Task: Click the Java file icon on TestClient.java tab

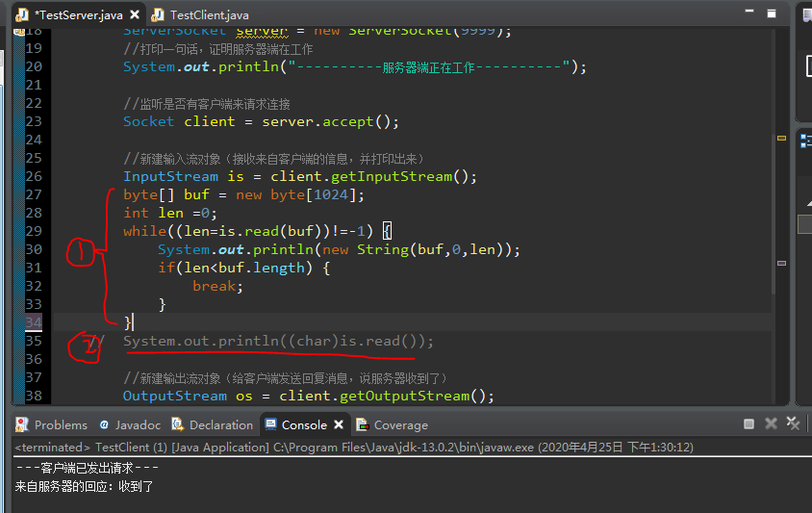Action: [x=158, y=15]
